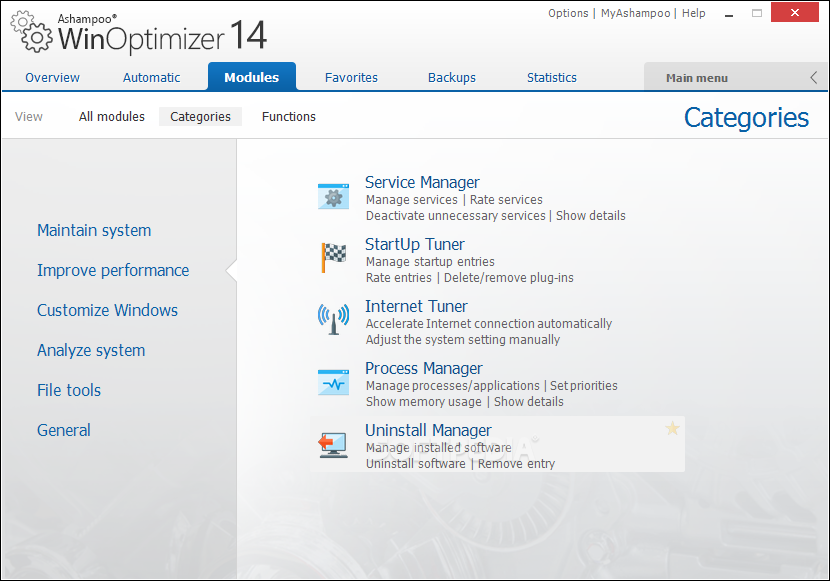Click Accelerate Internet connection automatically
Screen dimensions: 830x581
489,323
